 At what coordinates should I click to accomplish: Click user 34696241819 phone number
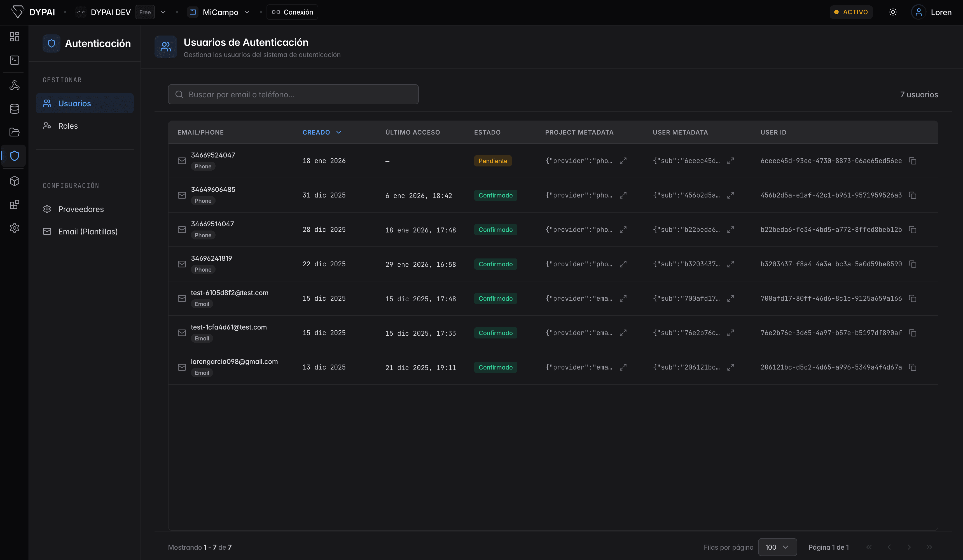pyautogui.click(x=211, y=258)
